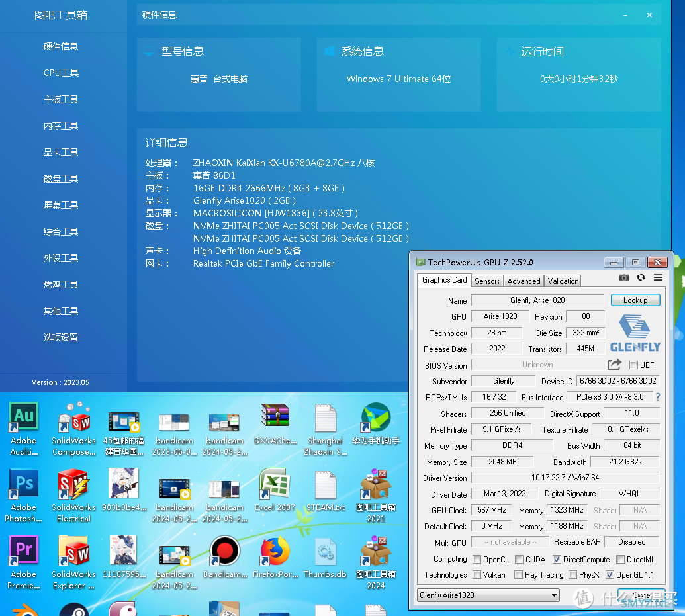Screen dimensions: 685x616
Task: Open 图吧工具箱 2021 desktop shortcut
Action: pos(376,495)
